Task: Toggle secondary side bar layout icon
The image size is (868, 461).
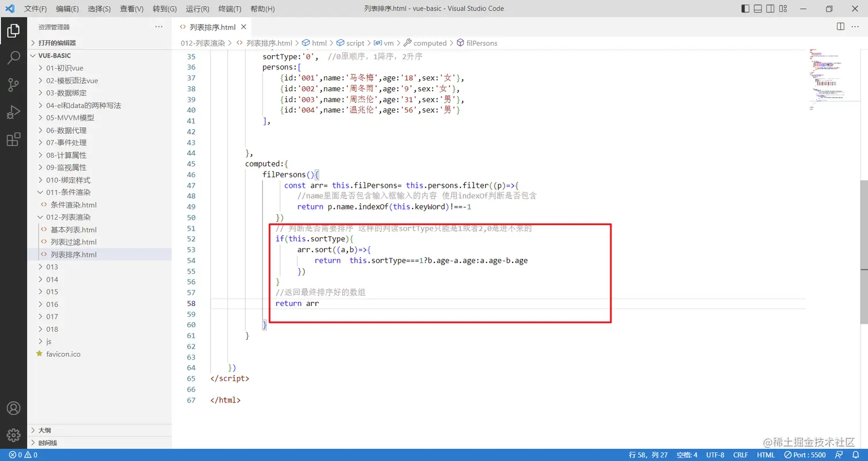Action: coord(770,9)
